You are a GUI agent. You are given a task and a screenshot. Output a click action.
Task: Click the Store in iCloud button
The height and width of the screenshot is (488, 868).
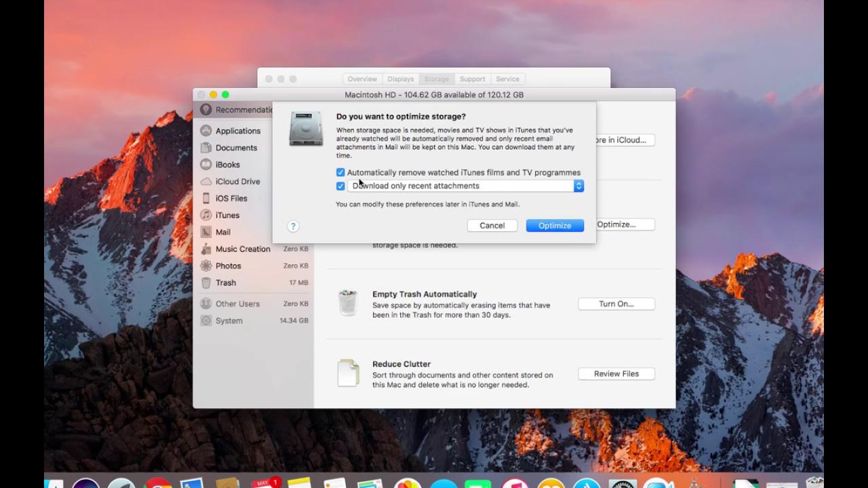click(x=626, y=140)
